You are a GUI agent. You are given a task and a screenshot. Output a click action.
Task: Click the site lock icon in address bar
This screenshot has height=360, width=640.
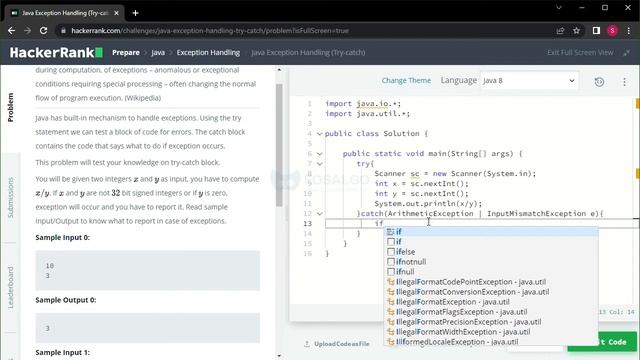63,31
